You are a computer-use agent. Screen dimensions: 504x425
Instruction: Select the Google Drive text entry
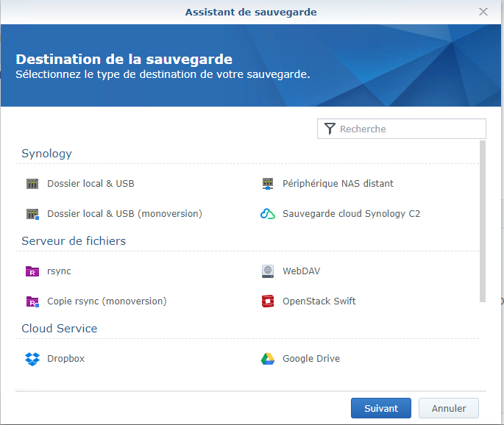pos(311,359)
